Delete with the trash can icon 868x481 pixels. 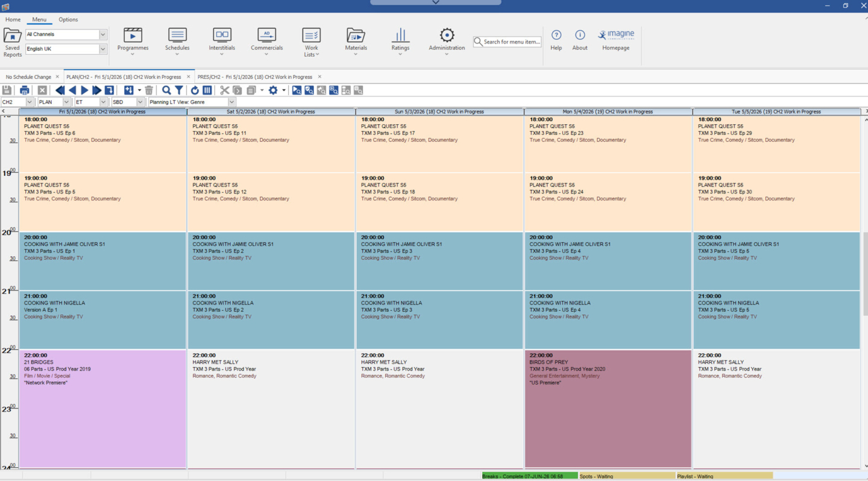[149, 90]
